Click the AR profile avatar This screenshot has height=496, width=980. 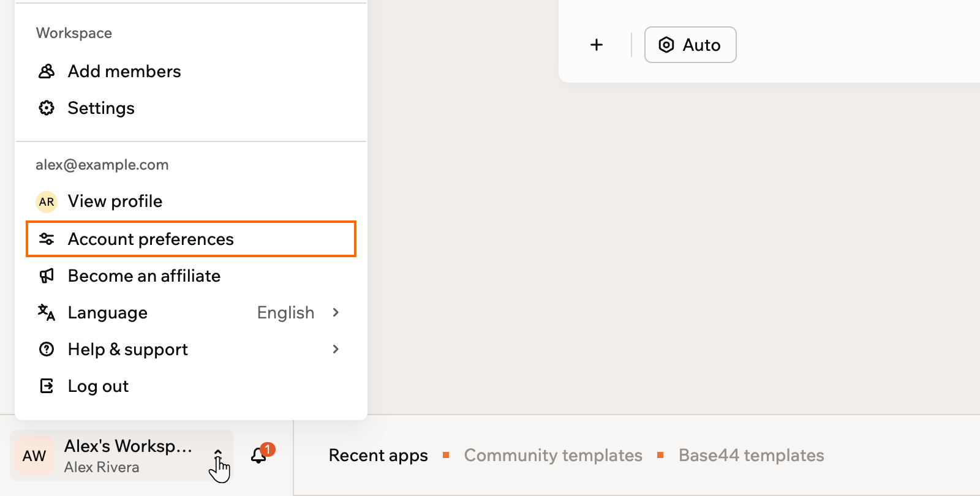coord(47,201)
